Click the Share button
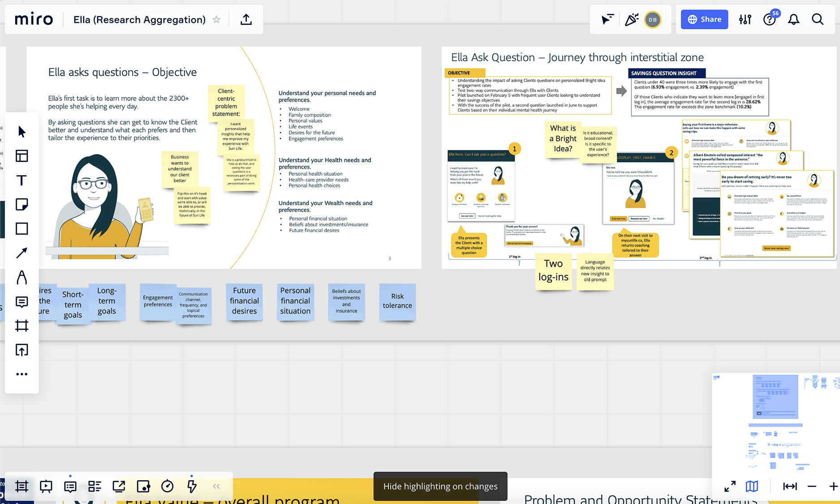 pyautogui.click(x=704, y=19)
